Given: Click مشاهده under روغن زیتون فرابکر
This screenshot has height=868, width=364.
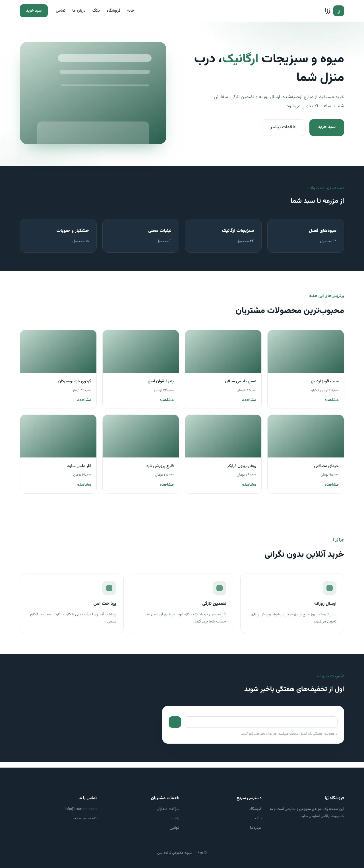Looking at the screenshot, I should pyautogui.click(x=249, y=484).
